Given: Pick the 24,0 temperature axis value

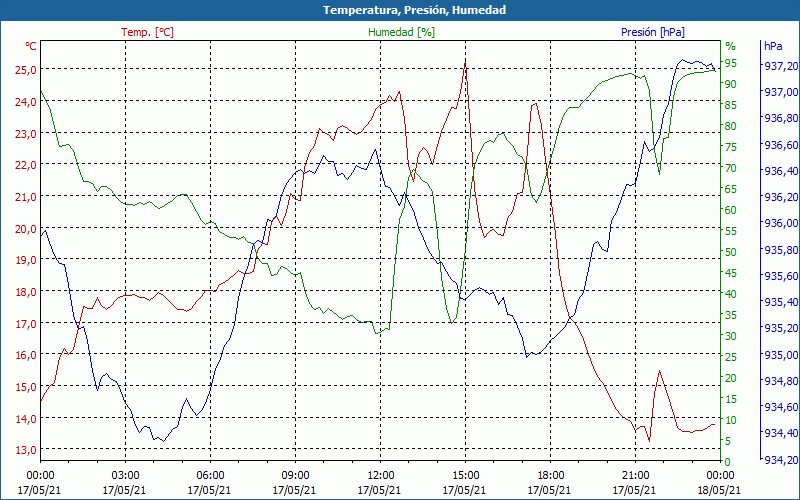Looking at the screenshot, I should (x=26, y=102).
